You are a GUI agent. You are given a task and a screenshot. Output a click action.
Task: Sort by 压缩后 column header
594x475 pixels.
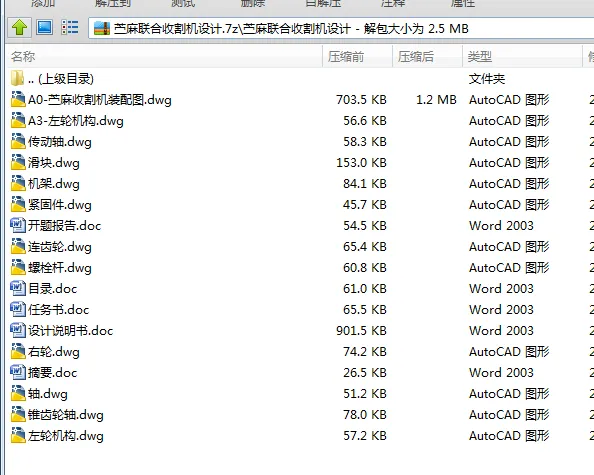pyautogui.click(x=428, y=57)
